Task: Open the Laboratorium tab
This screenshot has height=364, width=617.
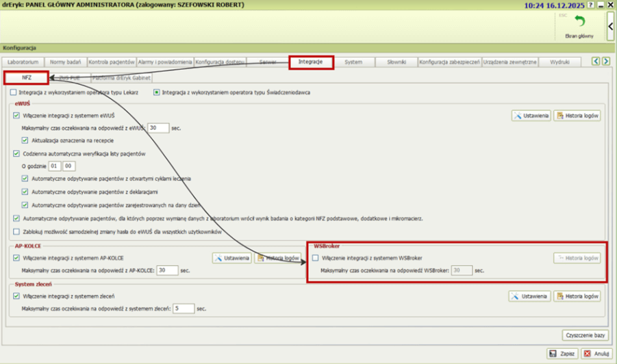Action: [x=23, y=62]
